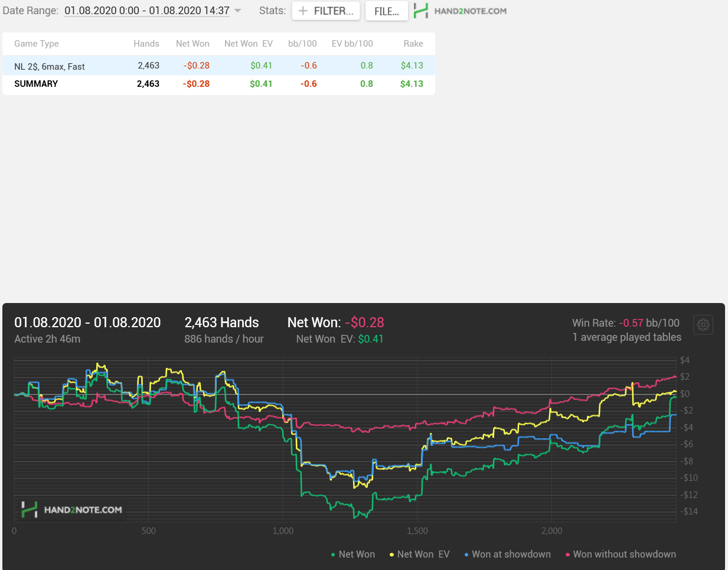Click the Net Won -$0.28 graph heading

coord(336,323)
